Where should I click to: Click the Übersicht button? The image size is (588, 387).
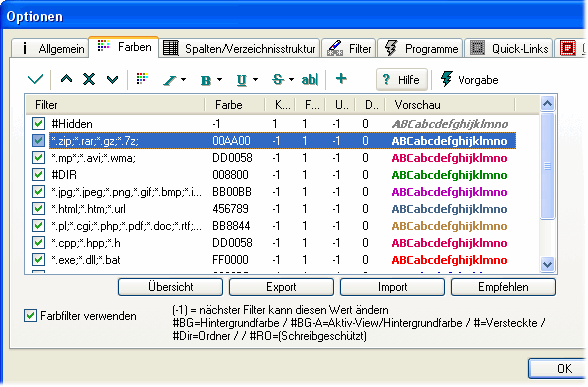tap(170, 287)
